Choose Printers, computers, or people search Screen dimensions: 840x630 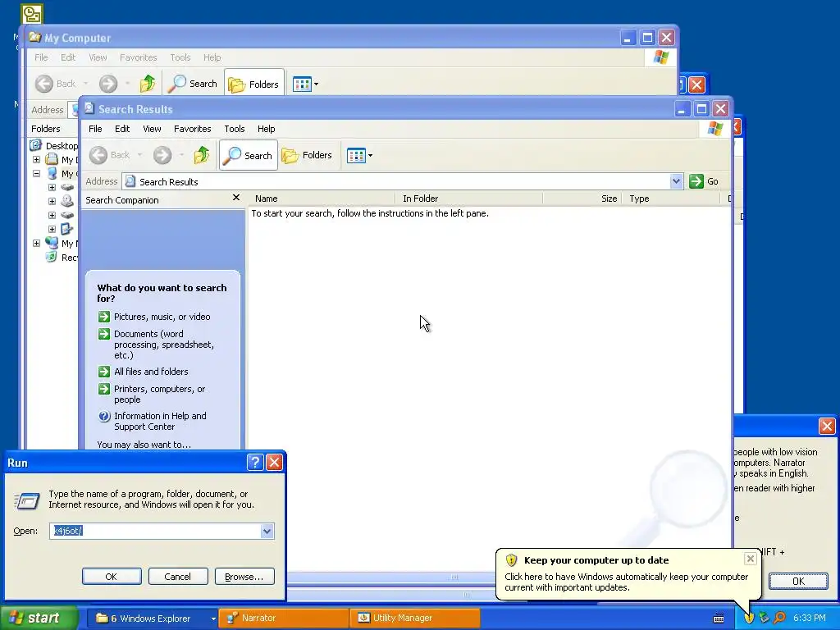pos(160,395)
